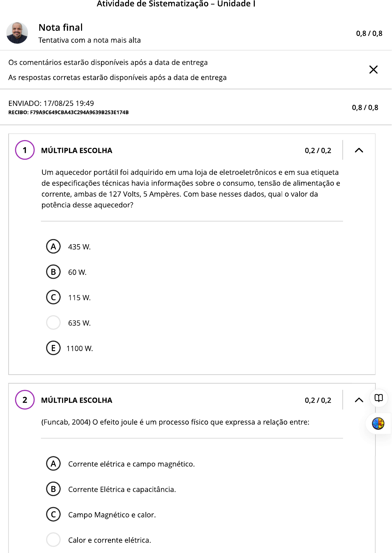Click the user profile avatar photo
This screenshot has width=392, height=553.
[17, 33]
